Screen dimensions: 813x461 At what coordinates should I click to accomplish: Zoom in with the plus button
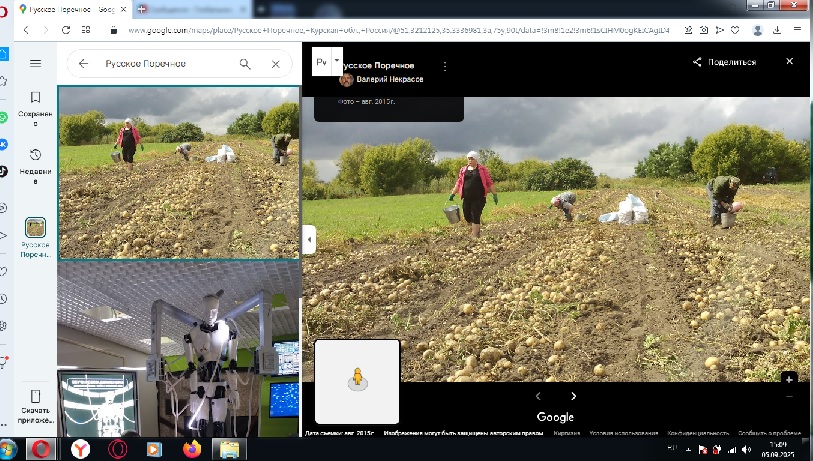pyautogui.click(x=789, y=379)
